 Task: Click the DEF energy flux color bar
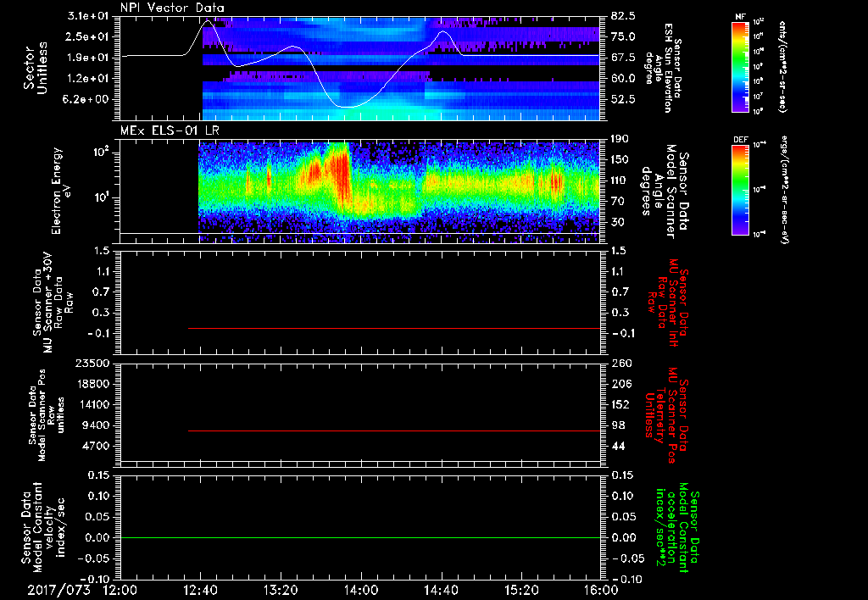740,190
